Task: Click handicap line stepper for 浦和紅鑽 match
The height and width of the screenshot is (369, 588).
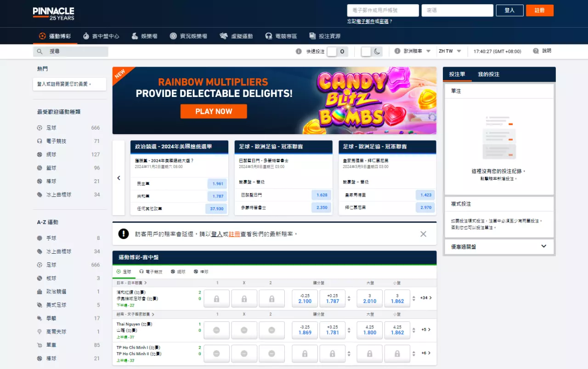Action: [x=349, y=299]
